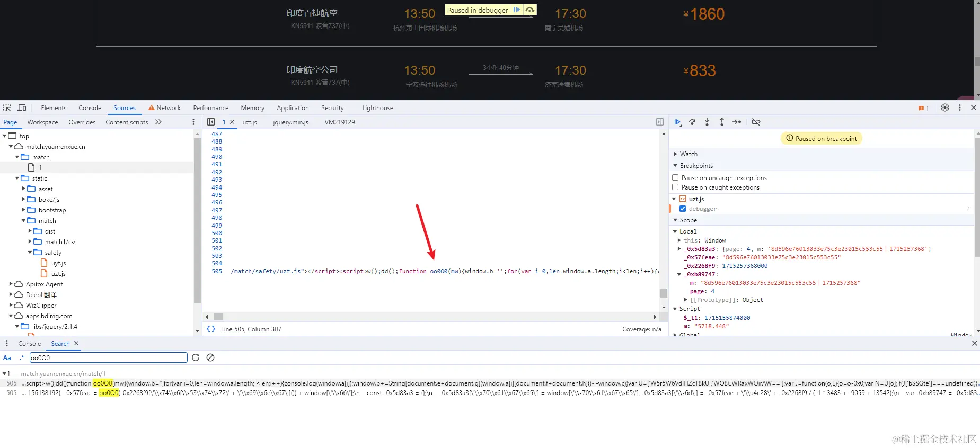Open the VM219129 file tab

click(x=340, y=122)
